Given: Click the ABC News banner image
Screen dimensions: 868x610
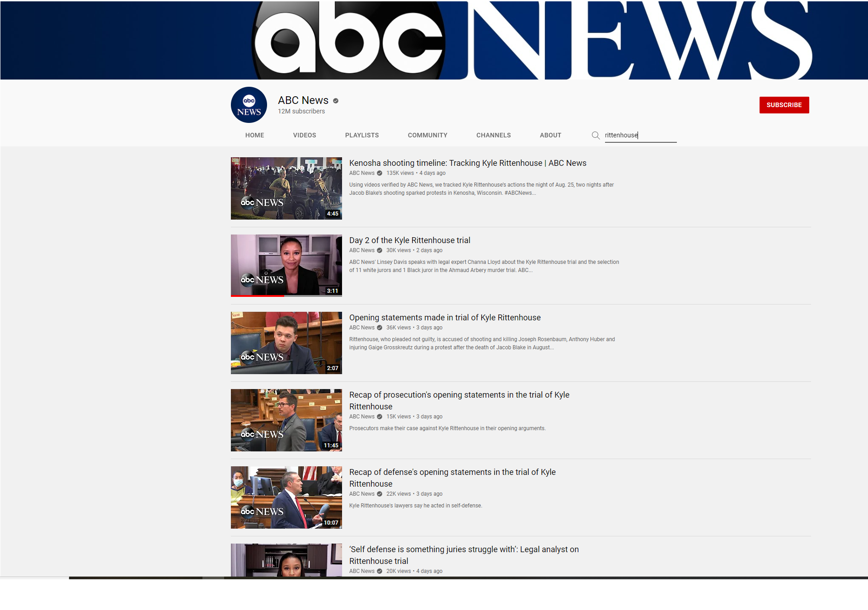Looking at the screenshot, I should point(434,40).
